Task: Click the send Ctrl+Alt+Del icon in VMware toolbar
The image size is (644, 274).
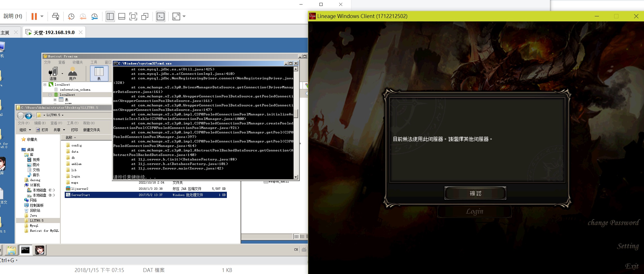Action: coord(55,16)
